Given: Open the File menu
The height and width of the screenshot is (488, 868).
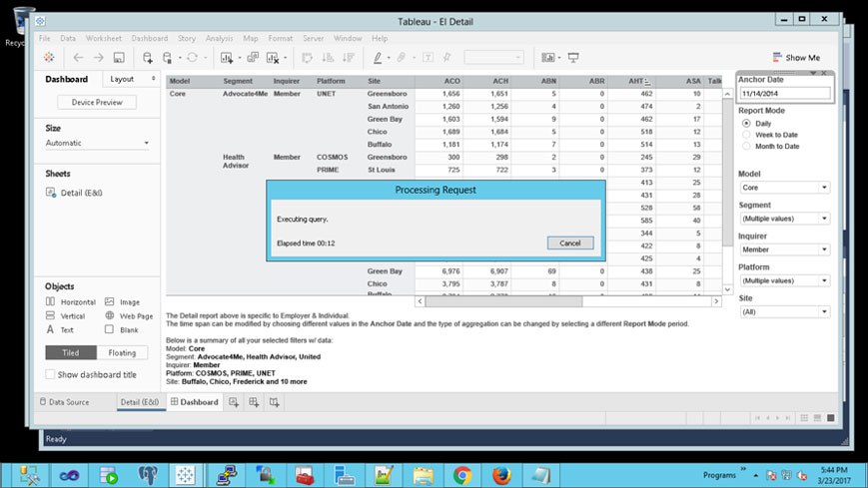Looking at the screenshot, I should click(44, 38).
